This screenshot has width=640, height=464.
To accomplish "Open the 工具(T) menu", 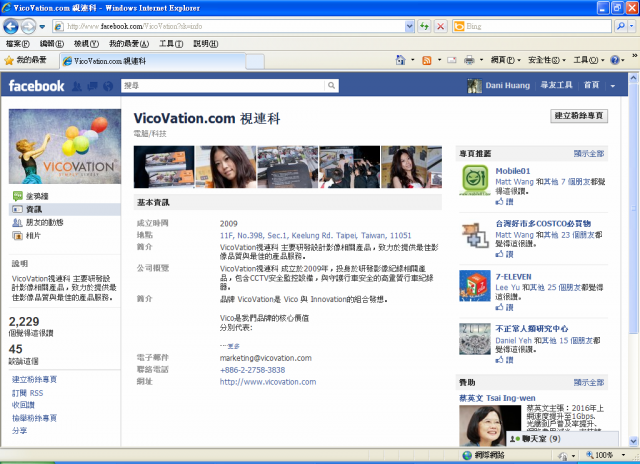I will 171,43.
